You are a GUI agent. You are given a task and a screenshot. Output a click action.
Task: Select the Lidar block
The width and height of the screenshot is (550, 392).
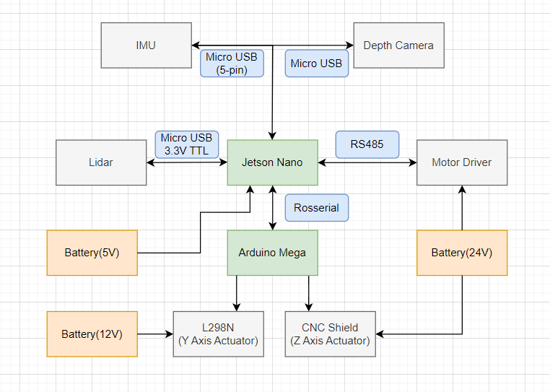click(101, 162)
